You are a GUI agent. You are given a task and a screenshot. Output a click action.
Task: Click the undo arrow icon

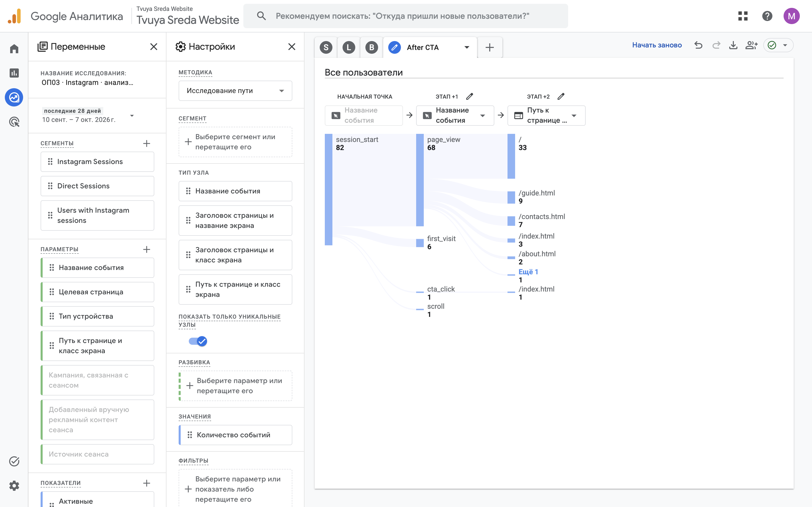pos(698,45)
